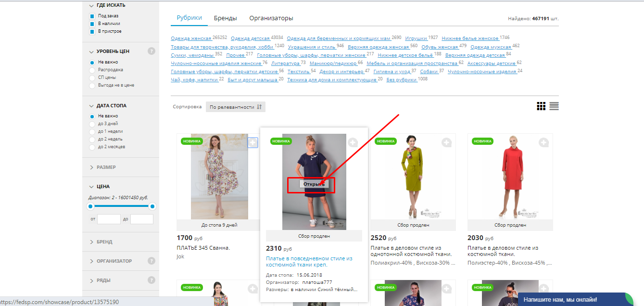This screenshot has width=644, height=306.
Task: Expand the Бренд filter section
Action: [x=104, y=242]
